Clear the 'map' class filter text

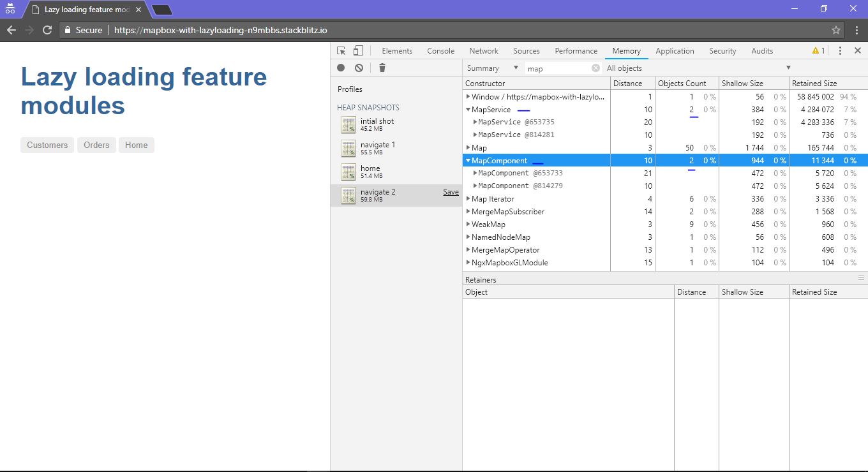pyautogui.click(x=595, y=68)
